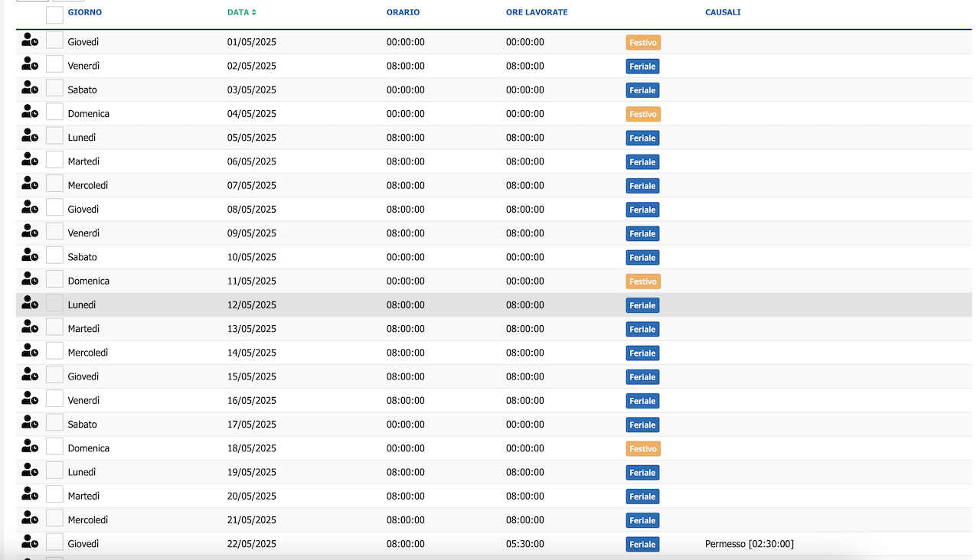Sort table by the DATA column
The width and height of the screenshot is (980, 560).
(241, 12)
